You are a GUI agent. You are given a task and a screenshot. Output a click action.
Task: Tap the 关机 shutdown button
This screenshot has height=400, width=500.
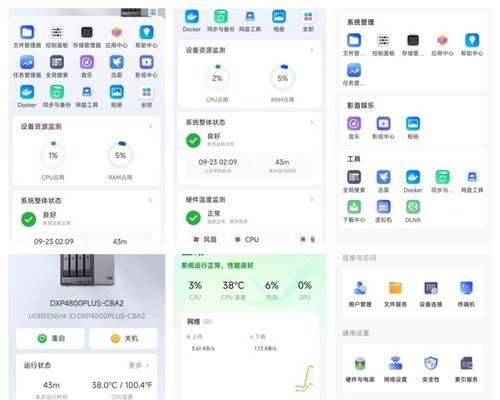pyautogui.click(x=123, y=338)
